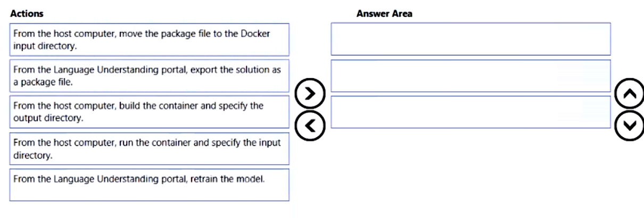Choose the action specifying the input directory
The image size is (644, 218).
coord(149,148)
